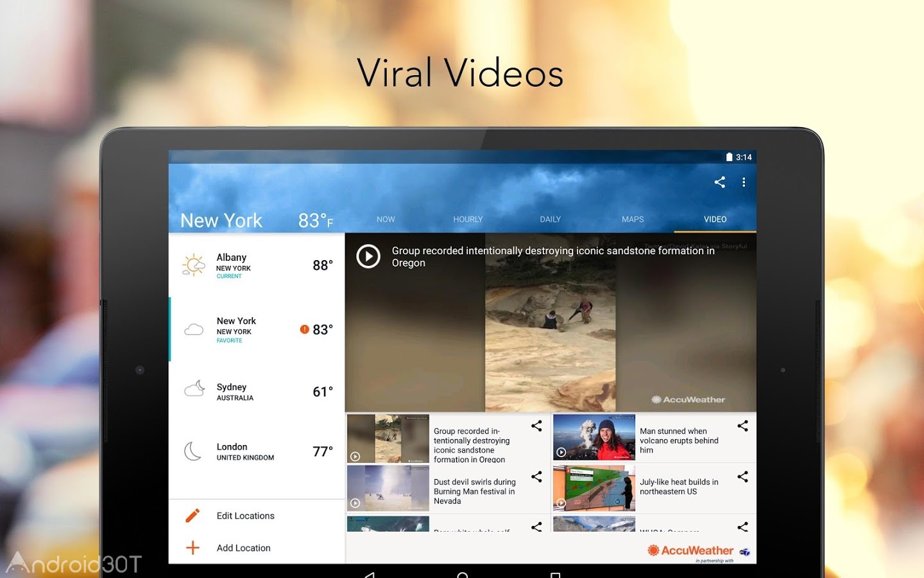Share the volcano erupts video
The image size is (924, 578).
[x=742, y=426]
